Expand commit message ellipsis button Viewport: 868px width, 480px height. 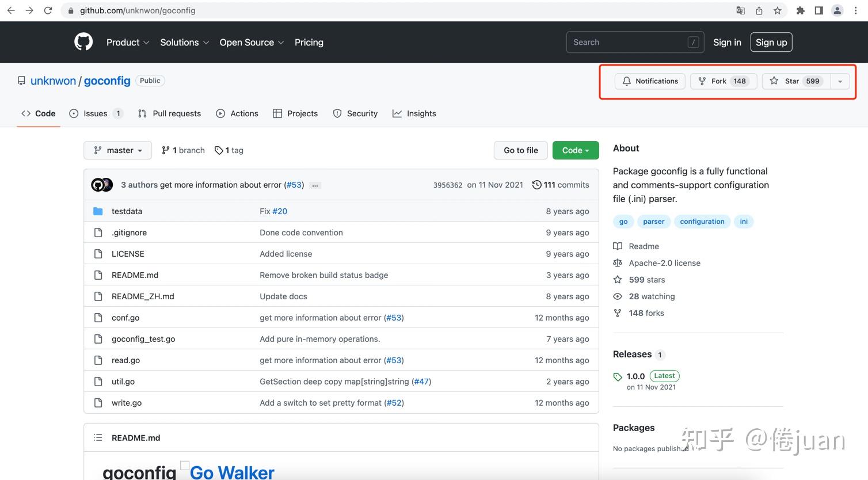315,185
